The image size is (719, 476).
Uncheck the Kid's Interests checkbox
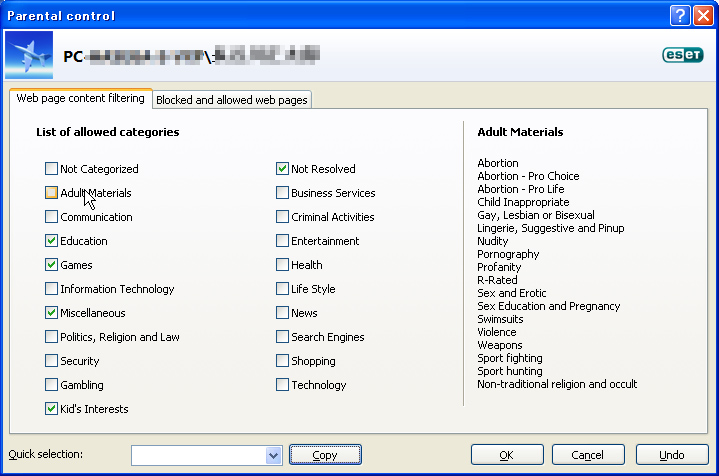tap(51, 409)
